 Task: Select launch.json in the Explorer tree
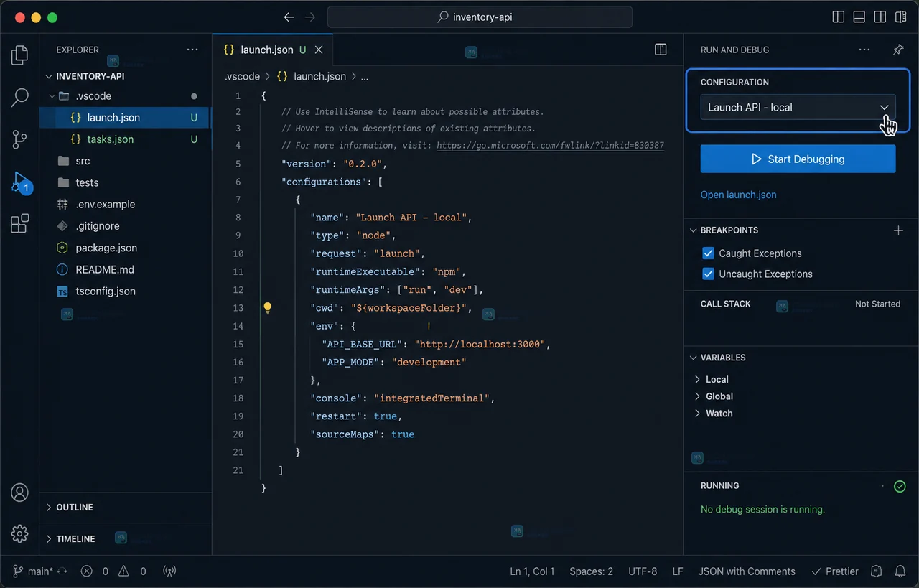(125, 118)
